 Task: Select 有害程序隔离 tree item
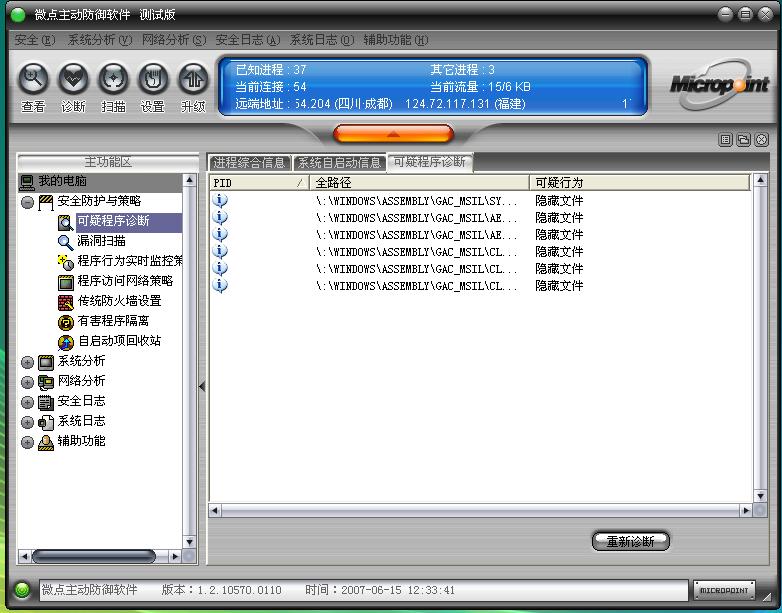point(113,321)
